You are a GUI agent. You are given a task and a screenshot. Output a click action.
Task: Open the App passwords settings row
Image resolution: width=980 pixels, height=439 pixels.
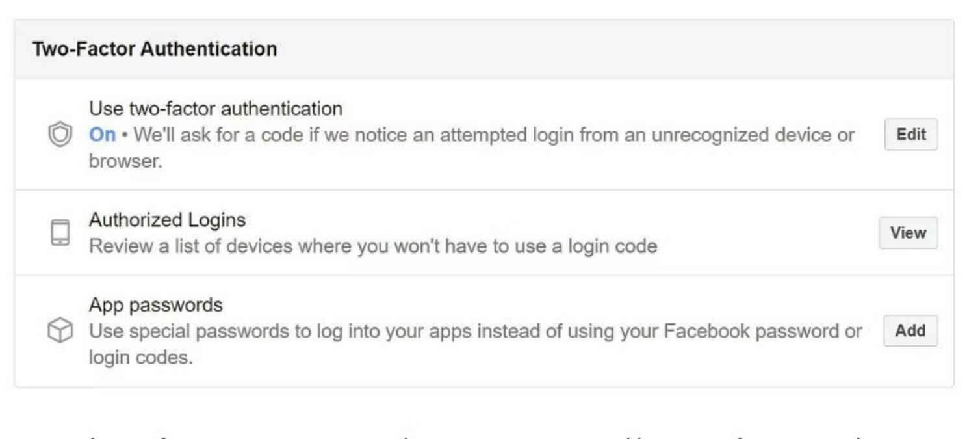pos(156,304)
